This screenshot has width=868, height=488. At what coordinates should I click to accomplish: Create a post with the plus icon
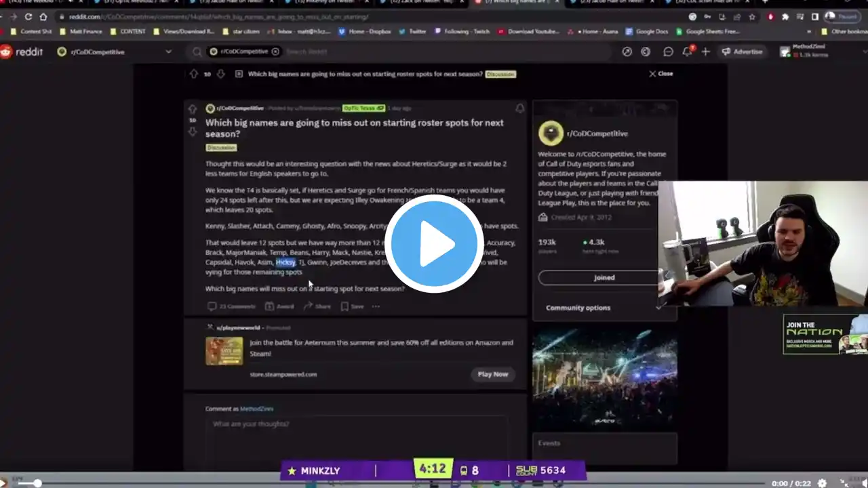[705, 52]
